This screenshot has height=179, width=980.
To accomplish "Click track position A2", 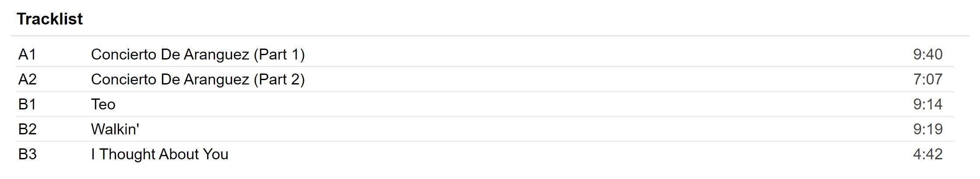I will [x=27, y=79].
